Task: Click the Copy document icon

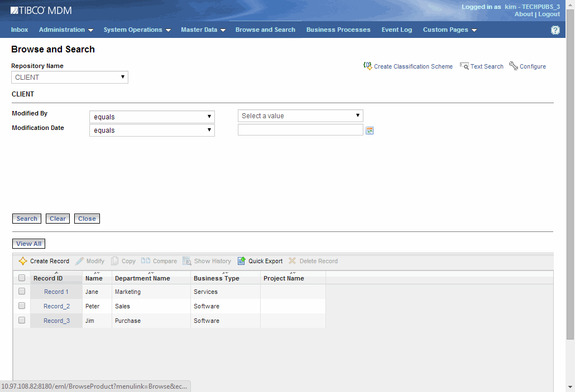Action: point(115,261)
